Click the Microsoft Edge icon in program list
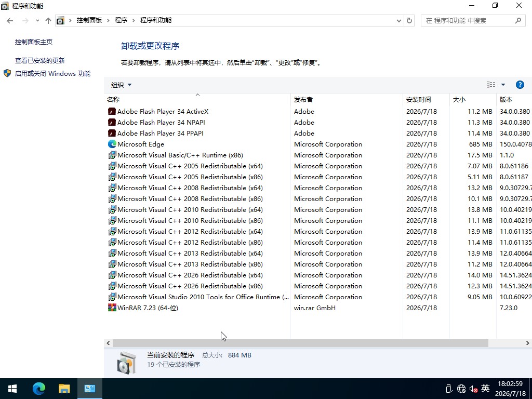This screenshot has height=399, width=532. point(112,144)
